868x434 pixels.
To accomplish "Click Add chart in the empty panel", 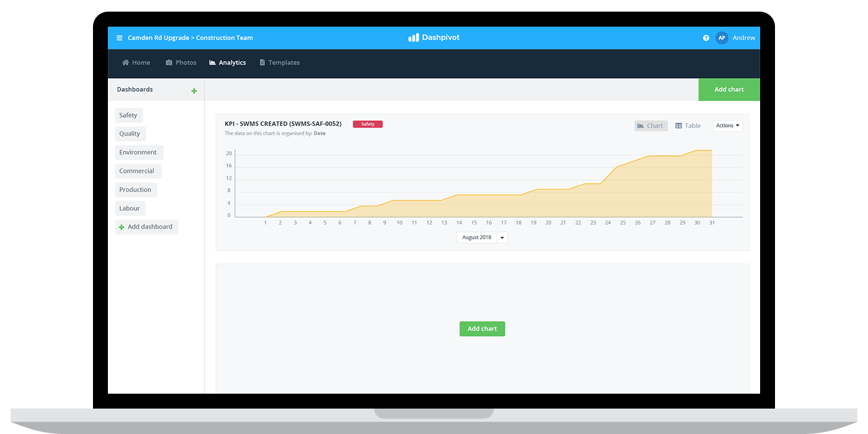I will tap(482, 329).
